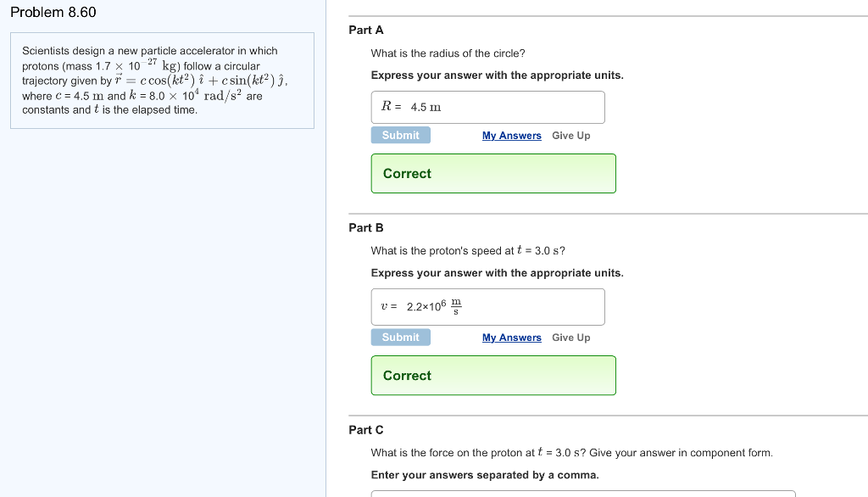Click Submit button under Part A
The width and height of the screenshot is (868, 497).
(400, 136)
